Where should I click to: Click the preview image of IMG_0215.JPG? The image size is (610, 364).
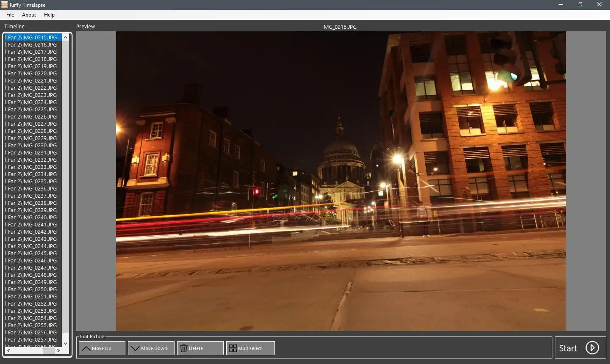pyautogui.click(x=341, y=181)
